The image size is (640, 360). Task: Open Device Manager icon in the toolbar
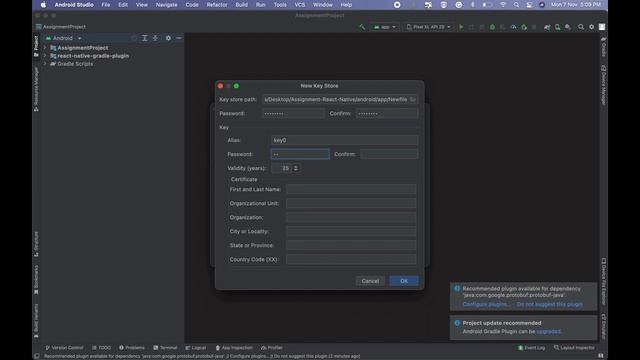[x=557, y=27]
